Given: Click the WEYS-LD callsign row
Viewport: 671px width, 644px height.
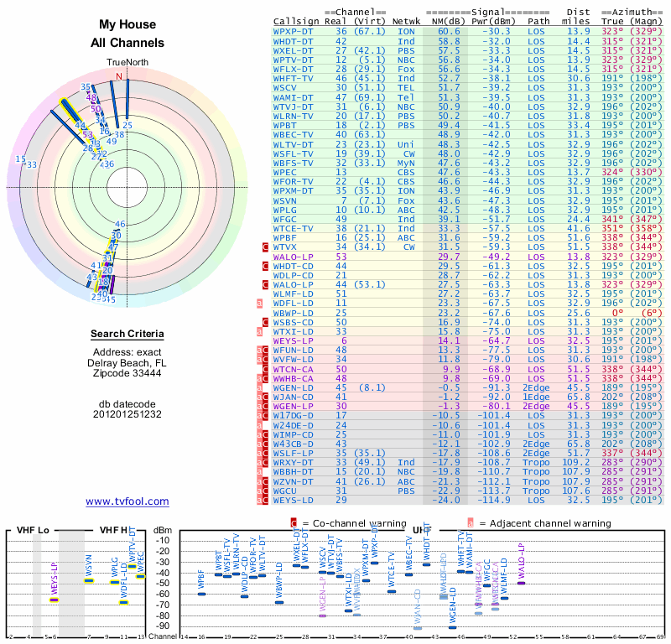Looking at the screenshot, I should click(x=293, y=501).
